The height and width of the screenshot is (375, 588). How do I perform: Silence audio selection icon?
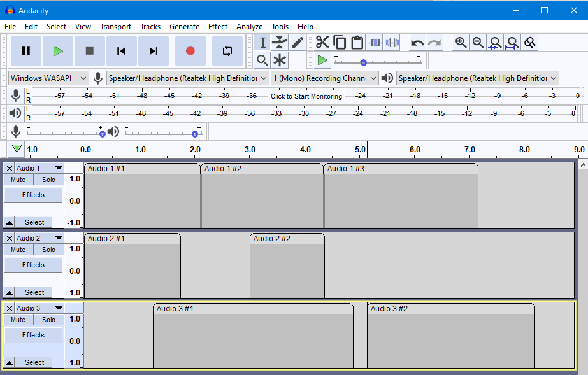(392, 42)
